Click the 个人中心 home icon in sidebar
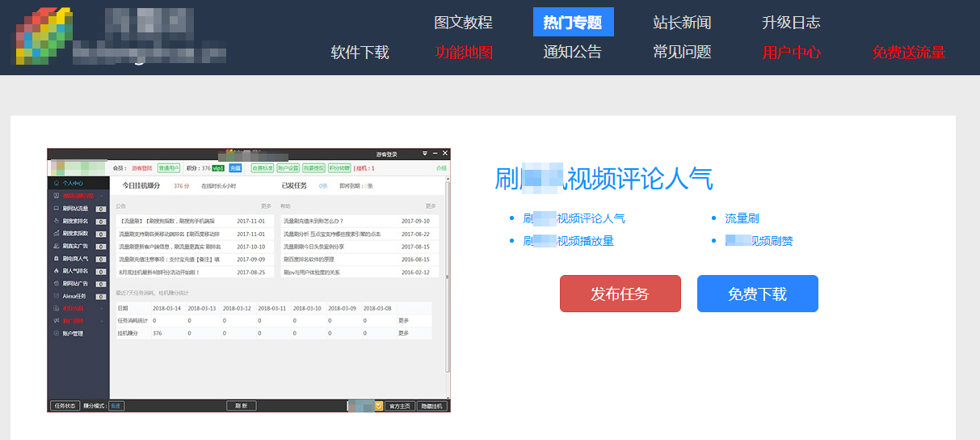 [x=56, y=184]
